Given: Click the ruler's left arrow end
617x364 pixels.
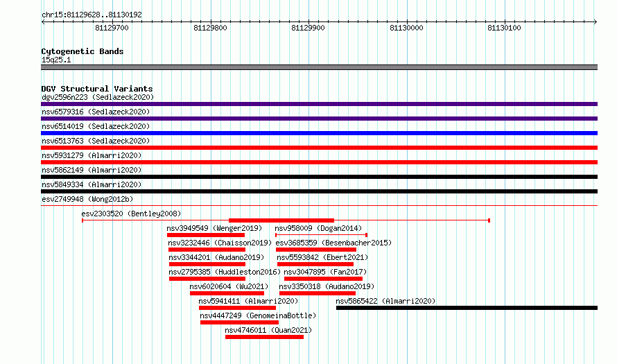Looking at the screenshot, I should pos(43,22).
